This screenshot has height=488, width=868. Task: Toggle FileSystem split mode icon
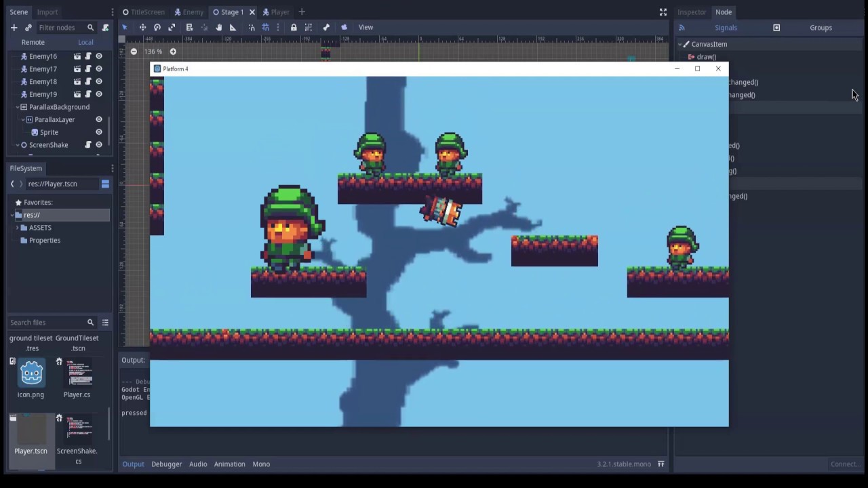105,184
